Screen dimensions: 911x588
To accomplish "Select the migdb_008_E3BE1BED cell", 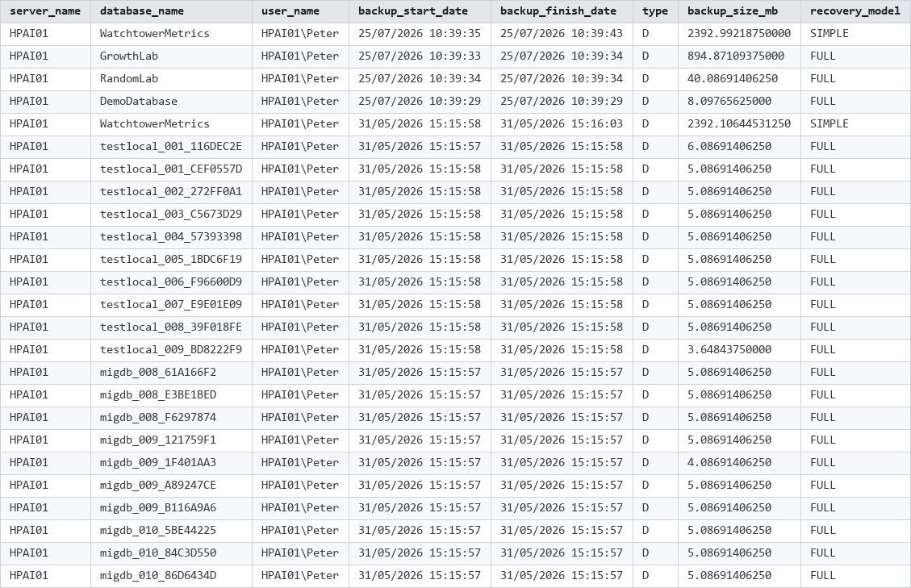I will pos(171,395).
